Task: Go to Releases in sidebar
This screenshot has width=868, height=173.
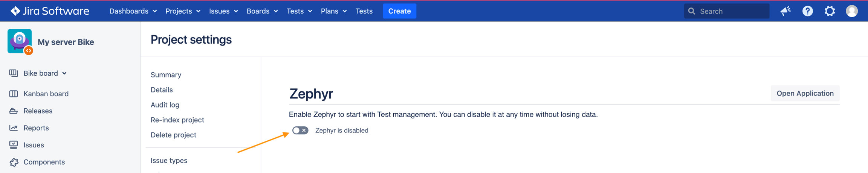Action: click(x=38, y=111)
